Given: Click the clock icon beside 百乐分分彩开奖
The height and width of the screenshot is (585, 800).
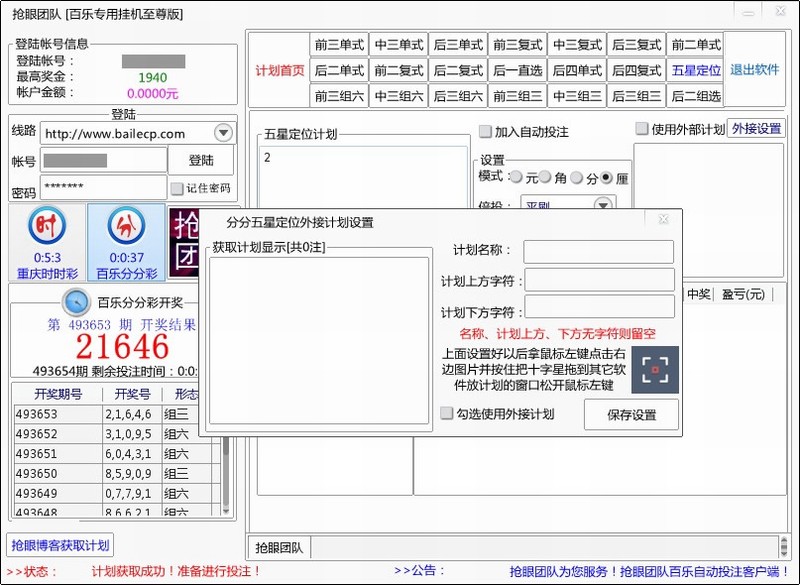Looking at the screenshot, I should pos(76,302).
